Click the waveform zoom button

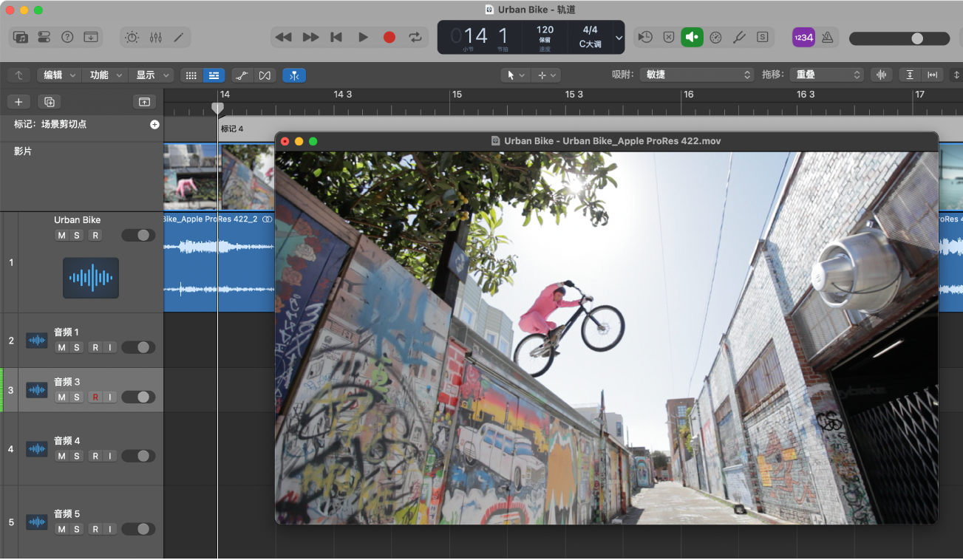point(881,75)
